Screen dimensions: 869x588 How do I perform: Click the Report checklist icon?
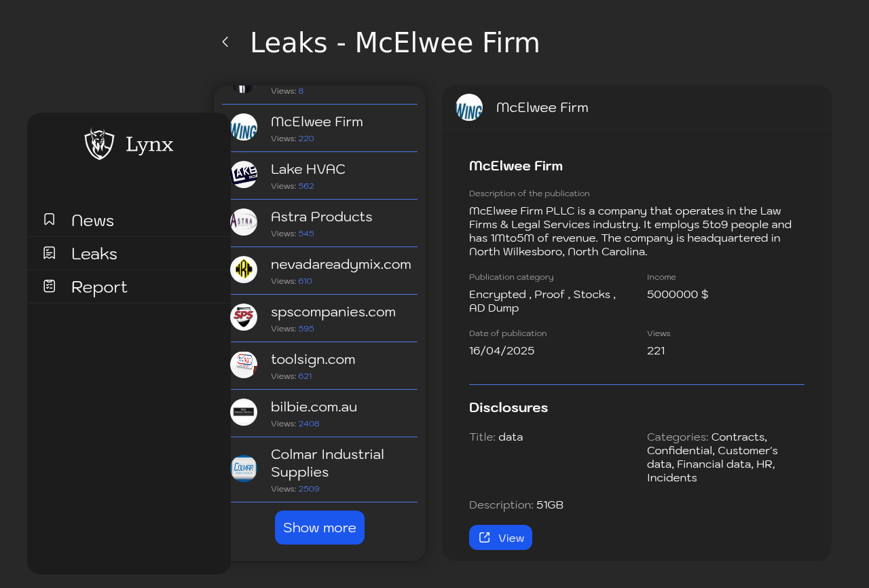(50, 286)
